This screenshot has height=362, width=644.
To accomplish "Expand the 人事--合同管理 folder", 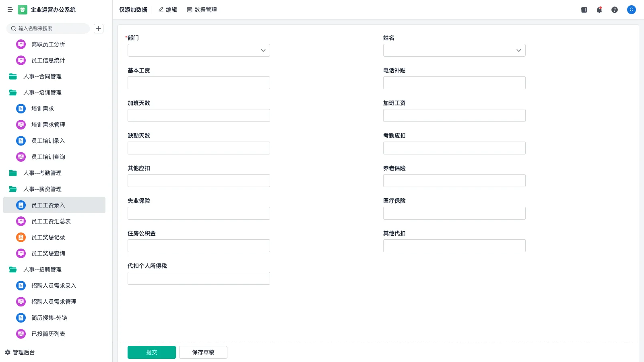I will point(42,76).
